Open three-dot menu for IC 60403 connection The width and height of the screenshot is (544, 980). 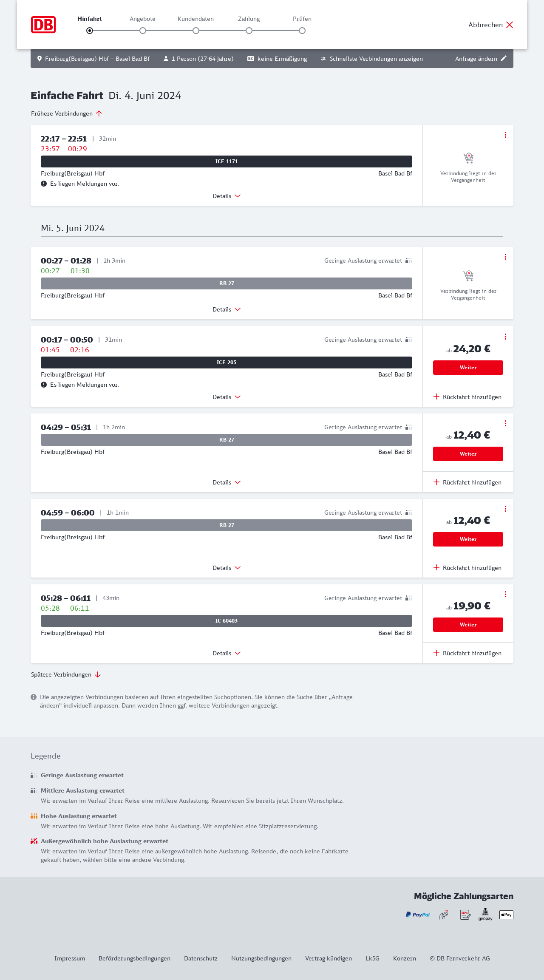(505, 594)
